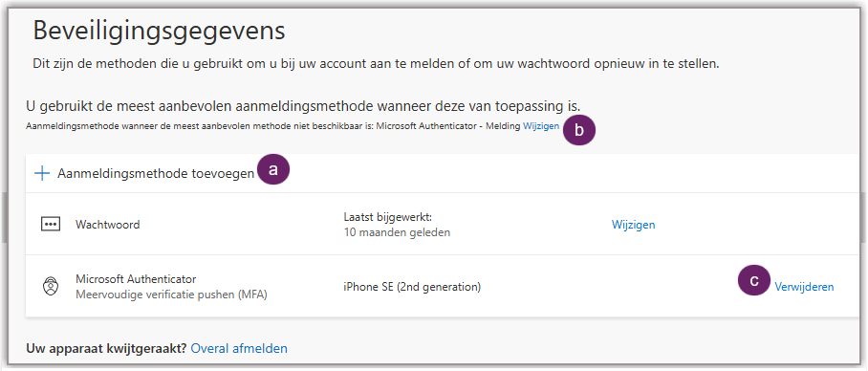Viewport: 868px width, 371px height.
Task: Select the Microsoft Authenticator method name
Action: click(136, 279)
